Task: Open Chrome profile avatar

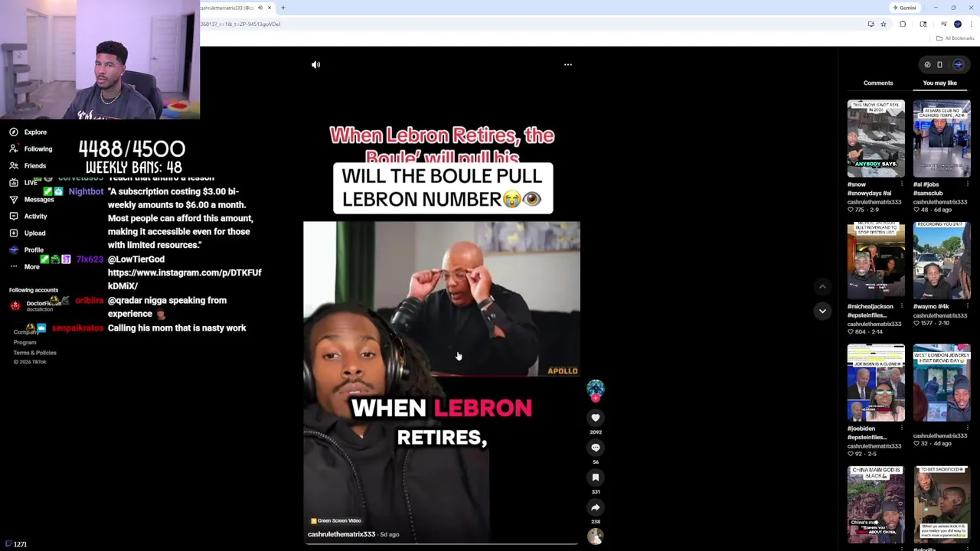Action: click(958, 24)
